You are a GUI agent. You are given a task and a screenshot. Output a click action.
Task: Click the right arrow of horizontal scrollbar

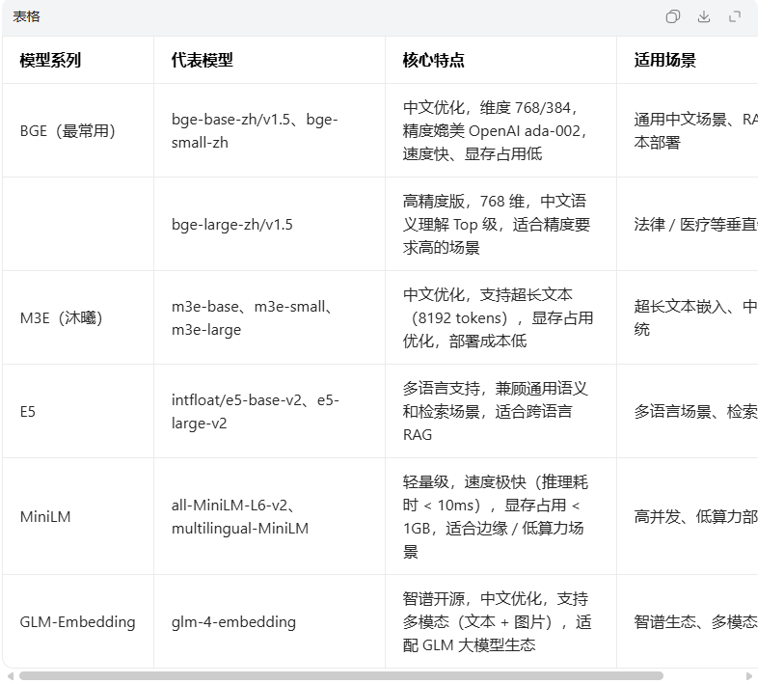tap(748, 676)
